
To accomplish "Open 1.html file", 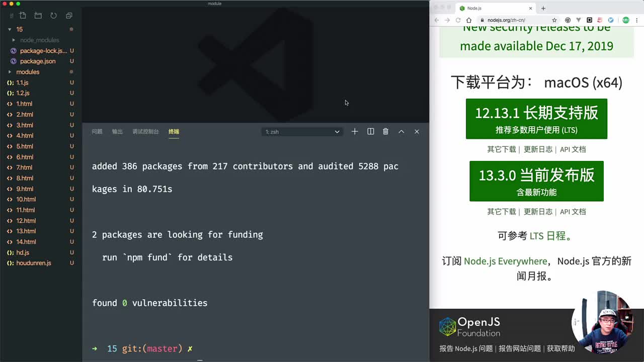I will [x=41, y=104].
